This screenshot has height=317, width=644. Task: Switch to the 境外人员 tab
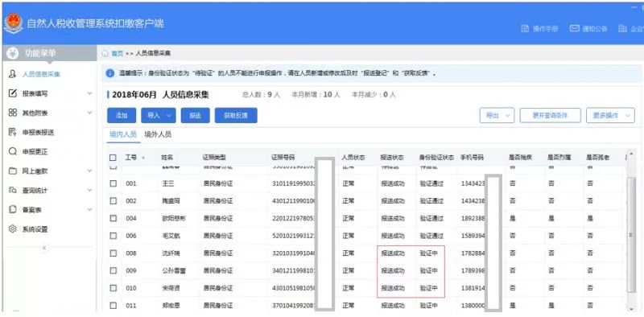pyautogui.click(x=158, y=134)
